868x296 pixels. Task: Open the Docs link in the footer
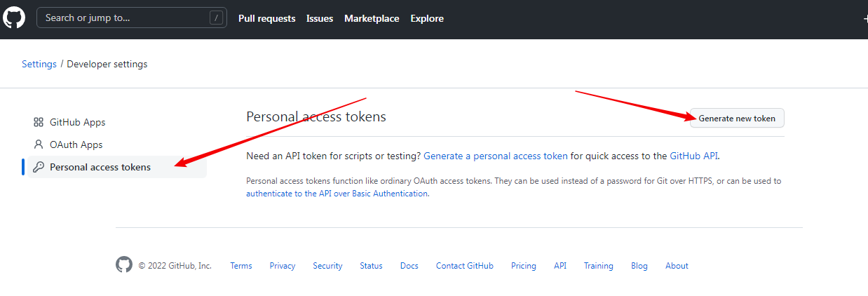pyautogui.click(x=409, y=266)
